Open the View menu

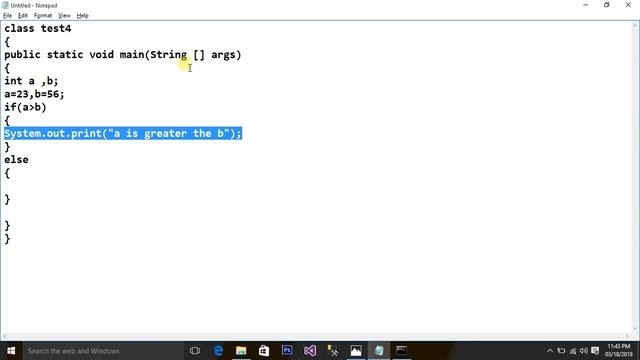pyautogui.click(x=64, y=16)
